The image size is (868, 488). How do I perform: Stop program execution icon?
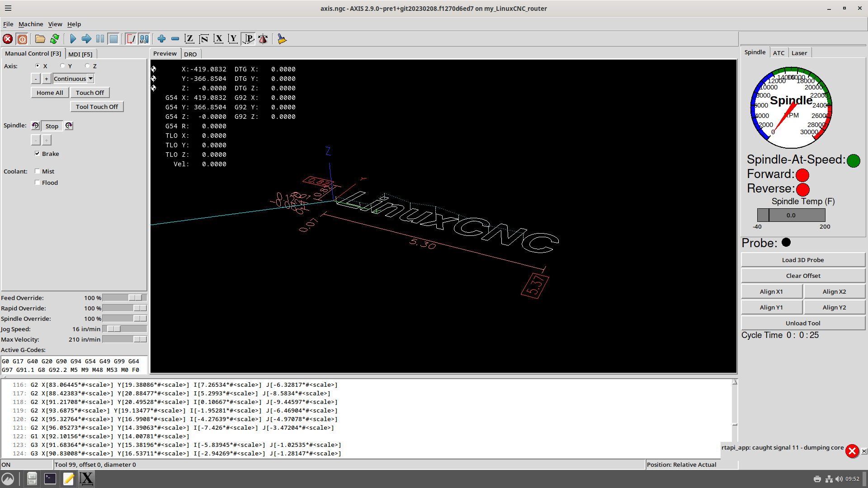(113, 39)
